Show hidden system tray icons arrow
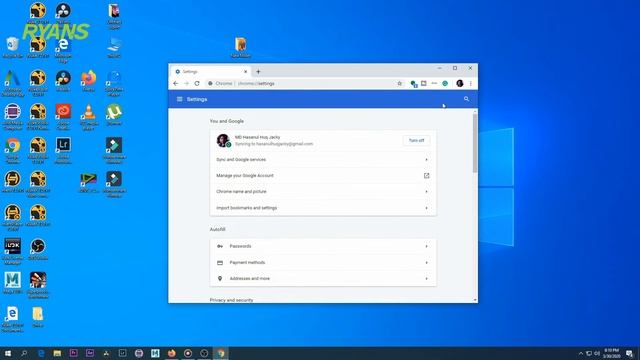The width and height of the screenshot is (640, 360). 581,353
